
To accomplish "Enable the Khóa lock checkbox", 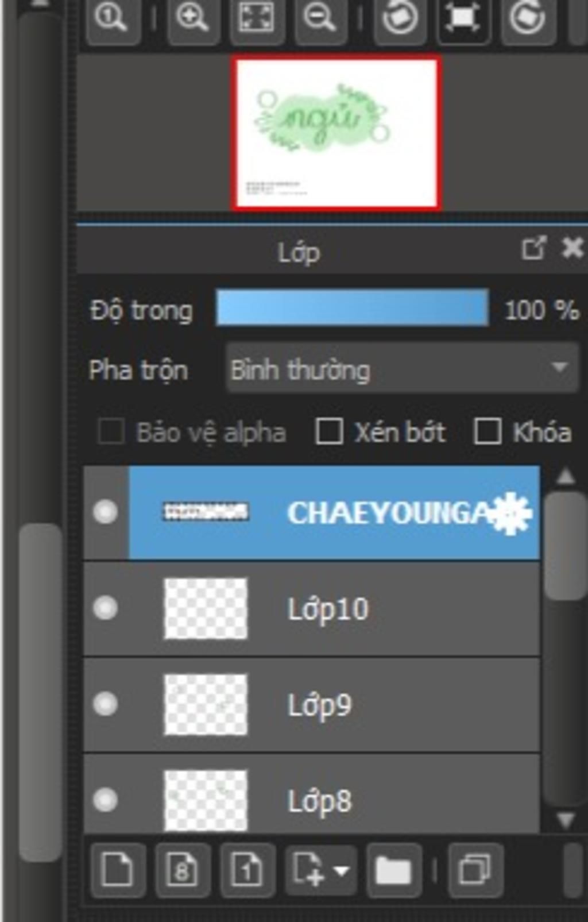I will point(487,432).
